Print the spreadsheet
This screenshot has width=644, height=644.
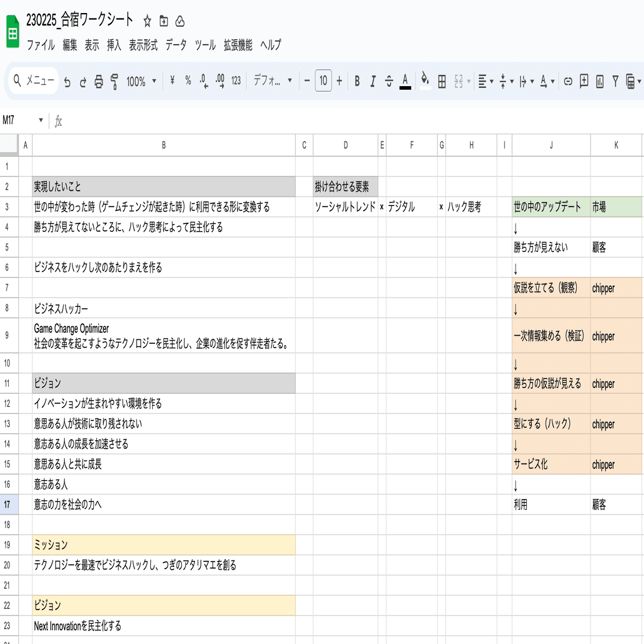tap(99, 81)
